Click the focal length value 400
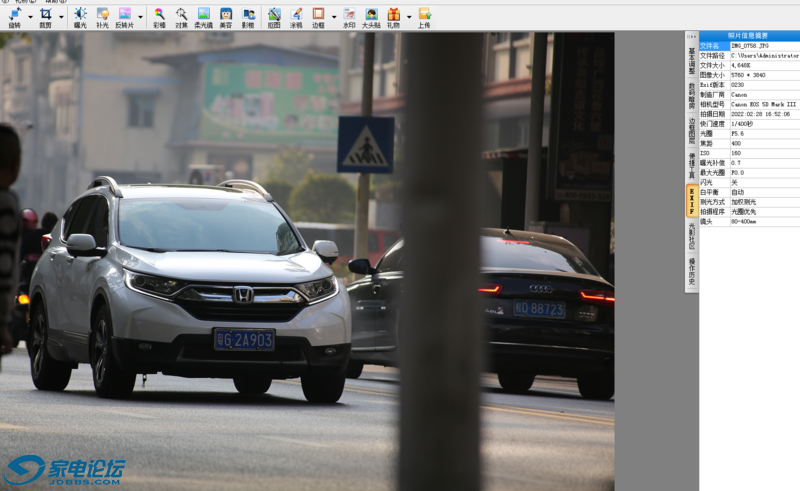Image resolution: width=800 pixels, height=491 pixels. (x=736, y=143)
